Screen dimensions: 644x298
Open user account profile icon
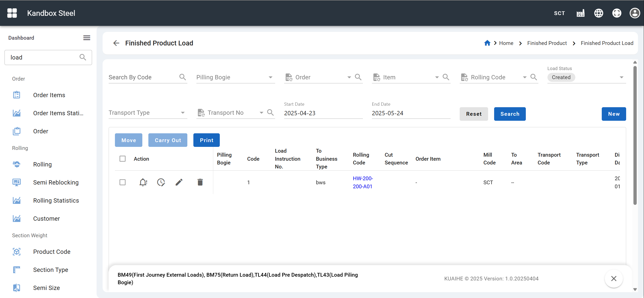[634, 13]
